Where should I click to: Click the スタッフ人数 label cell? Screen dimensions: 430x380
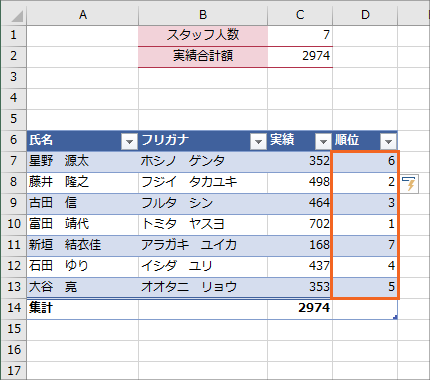tap(203, 35)
